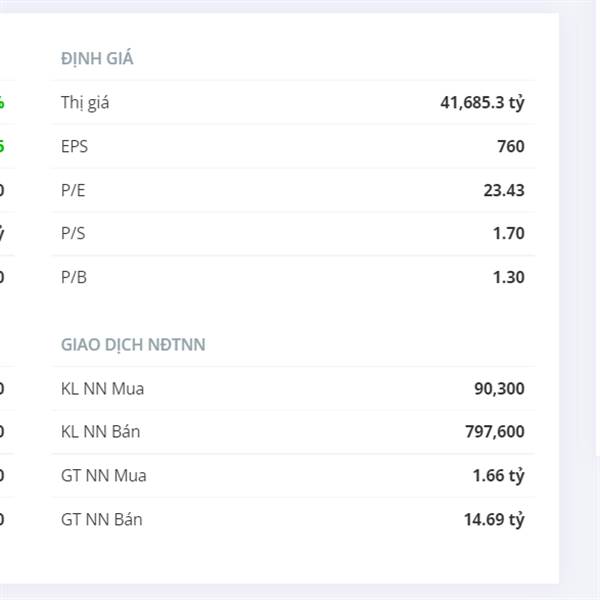Select the P/B label
This screenshot has height=600, width=600.
click(74, 277)
